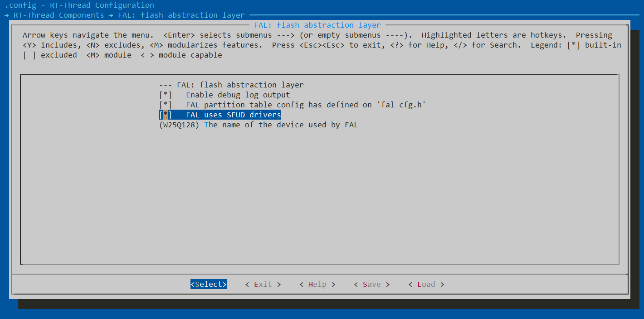The image size is (644, 319).
Task: Click 'RT-Thread Components' in the breadcrumb path
Action: (x=59, y=15)
